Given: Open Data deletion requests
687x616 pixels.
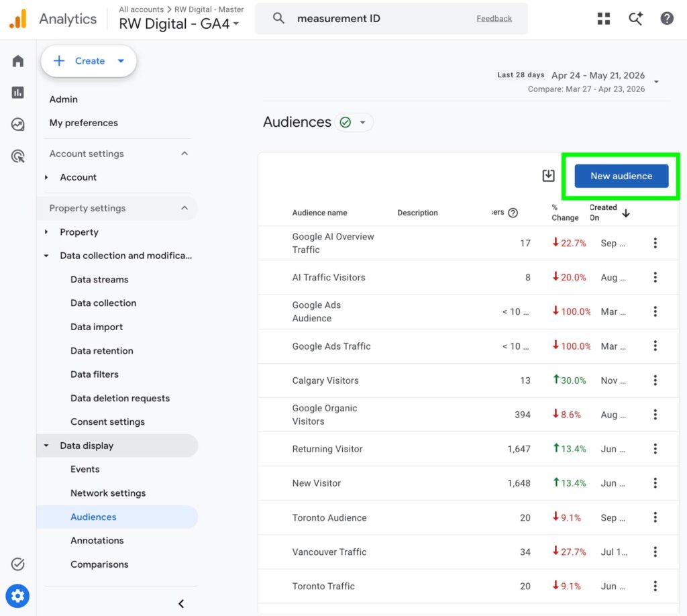Looking at the screenshot, I should 120,399.
